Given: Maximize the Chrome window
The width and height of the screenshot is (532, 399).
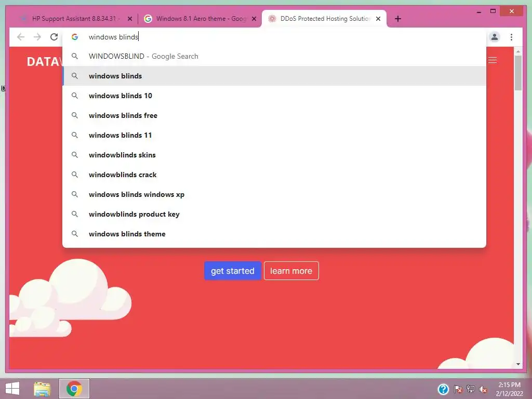Looking at the screenshot, I should coord(493,11).
